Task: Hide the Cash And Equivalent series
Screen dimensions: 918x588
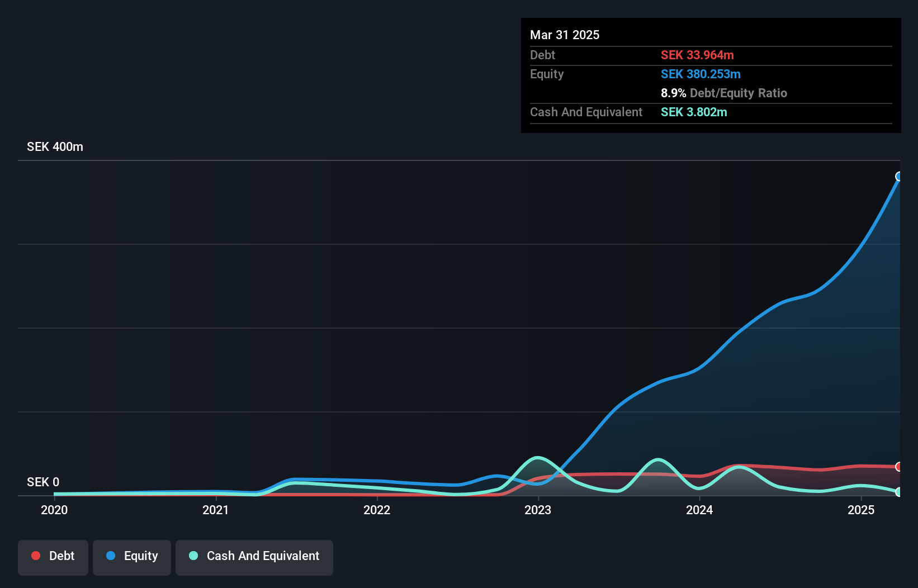Action: [x=254, y=557]
